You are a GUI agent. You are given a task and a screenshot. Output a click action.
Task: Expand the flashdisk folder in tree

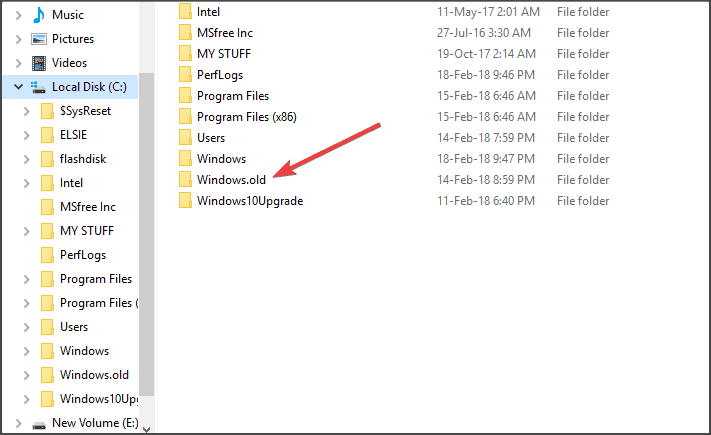pos(27,159)
